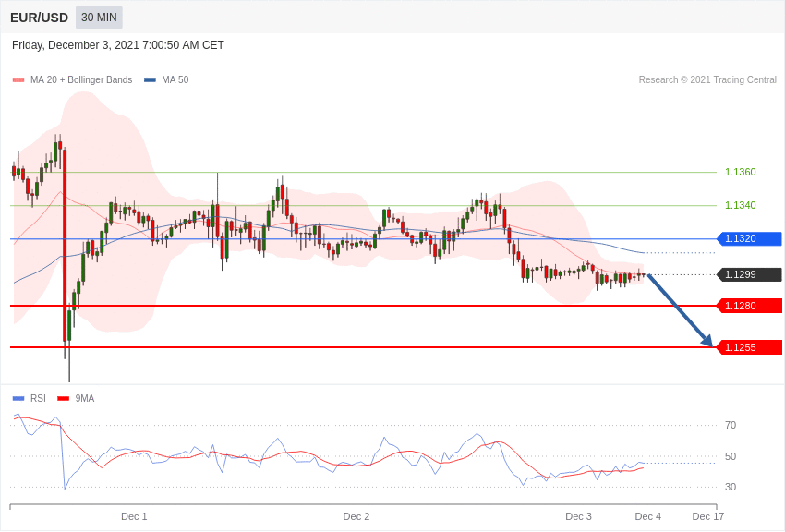Click the 'Dec 2' date axis label
Screen dimensions: 785x532
point(356,516)
